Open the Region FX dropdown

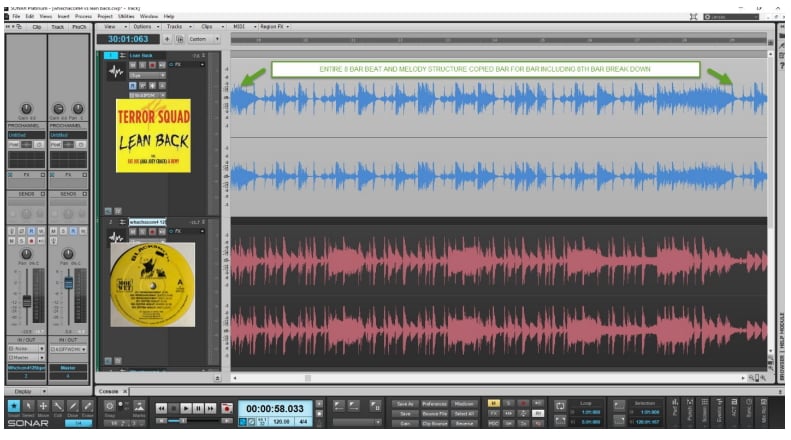275,27
